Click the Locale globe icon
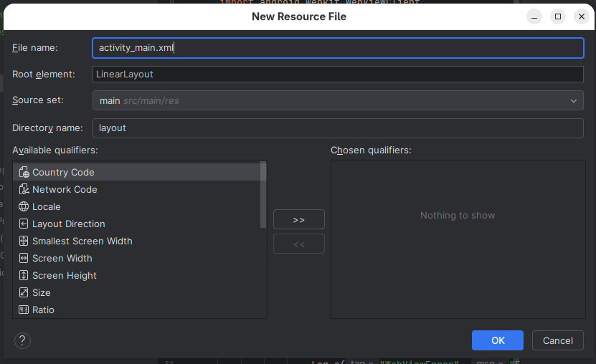Screen dimensions: 596x364 coord(24,206)
